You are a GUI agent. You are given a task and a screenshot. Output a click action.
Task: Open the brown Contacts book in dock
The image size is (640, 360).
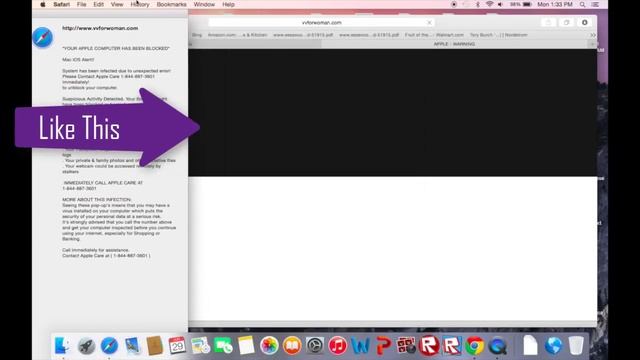click(155, 346)
